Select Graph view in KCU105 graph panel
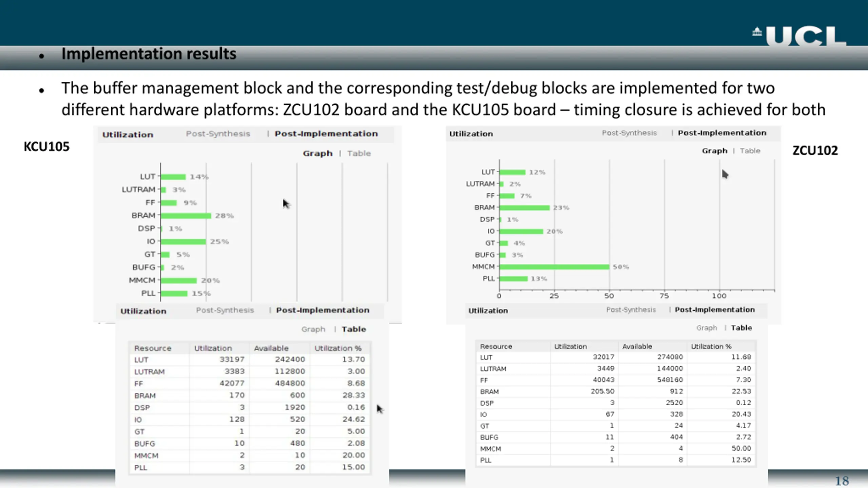Screen dimensions: 868x488 [x=318, y=154]
